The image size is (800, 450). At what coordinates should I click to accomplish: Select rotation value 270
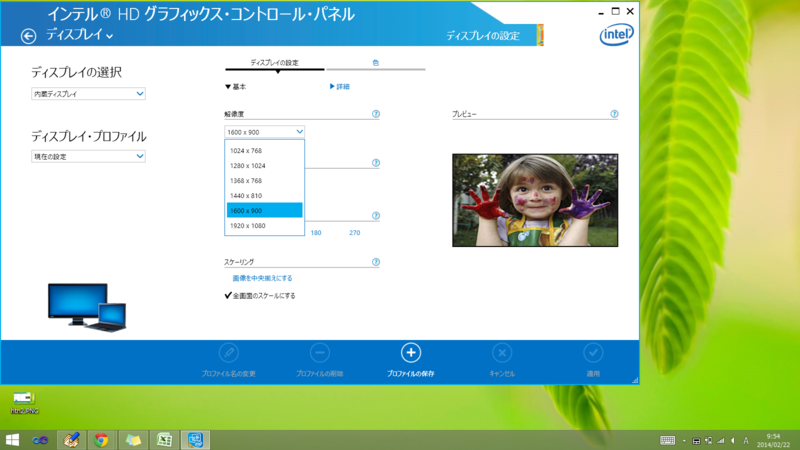(x=355, y=233)
